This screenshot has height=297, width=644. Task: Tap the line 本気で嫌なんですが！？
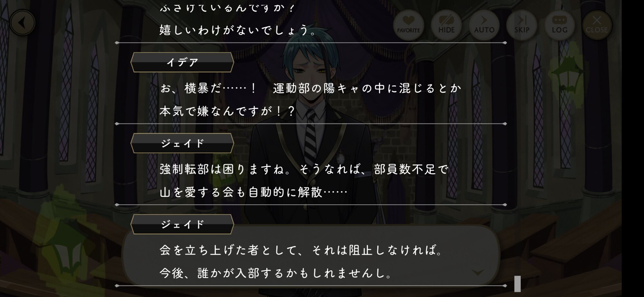(x=227, y=111)
